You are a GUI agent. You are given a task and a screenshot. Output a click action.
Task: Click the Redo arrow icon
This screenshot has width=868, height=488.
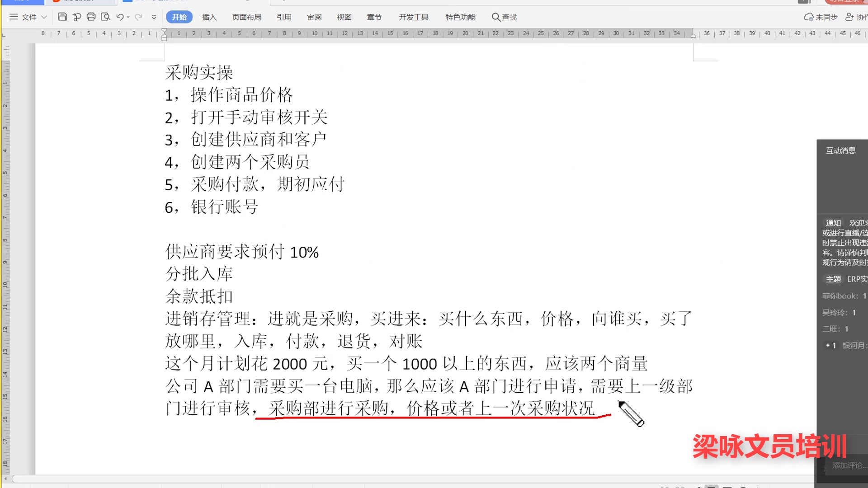pos(139,17)
